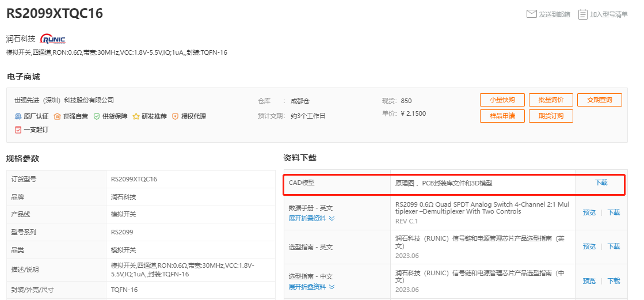The width and height of the screenshot is (644, 300).
Task: Click the REV C.1 revision text
Action: 407,221
